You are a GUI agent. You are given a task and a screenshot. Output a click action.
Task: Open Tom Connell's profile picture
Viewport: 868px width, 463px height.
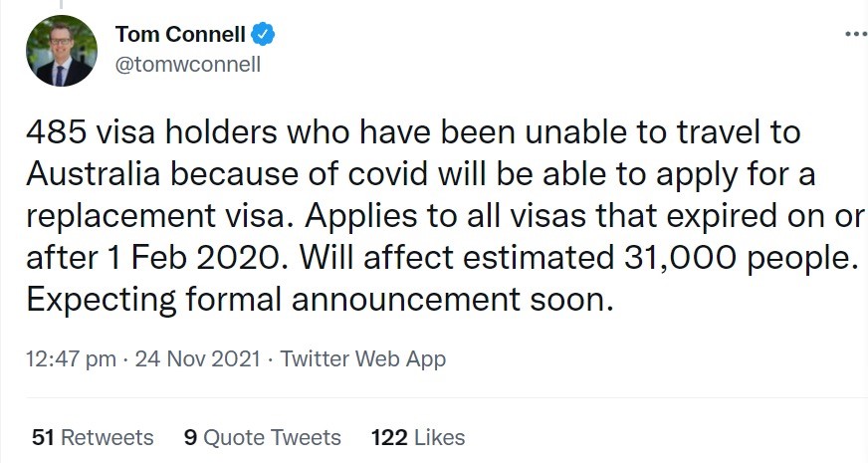coord(62,50)
